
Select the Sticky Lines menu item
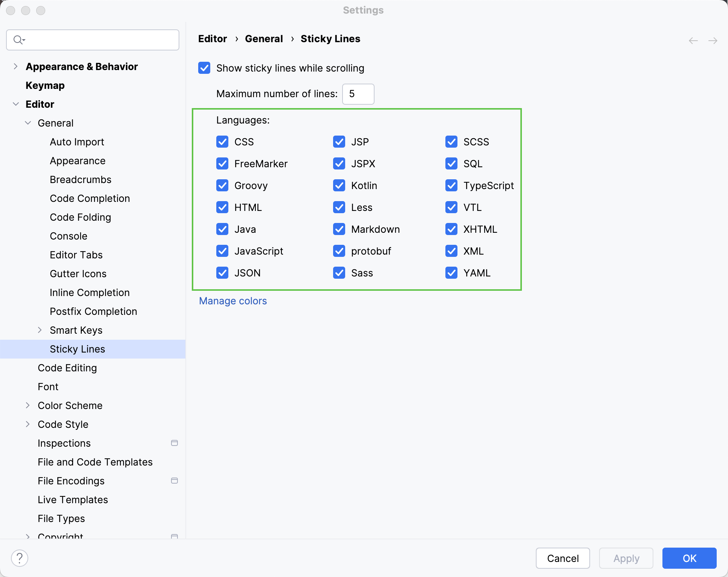(77, 349)
